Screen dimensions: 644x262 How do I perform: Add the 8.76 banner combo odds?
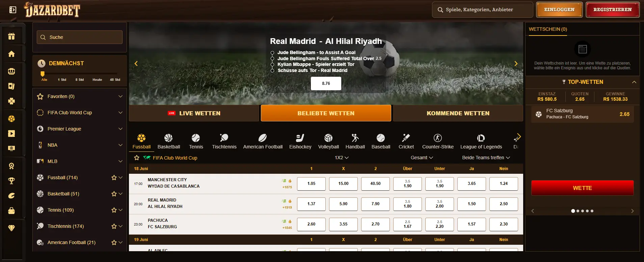click(326, 84)
